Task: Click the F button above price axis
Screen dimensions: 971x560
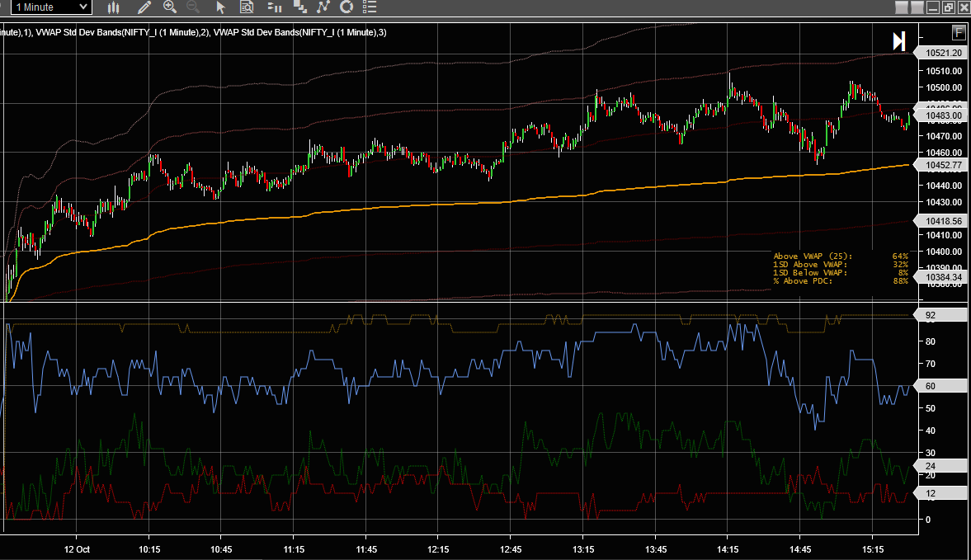Action: 958,33
